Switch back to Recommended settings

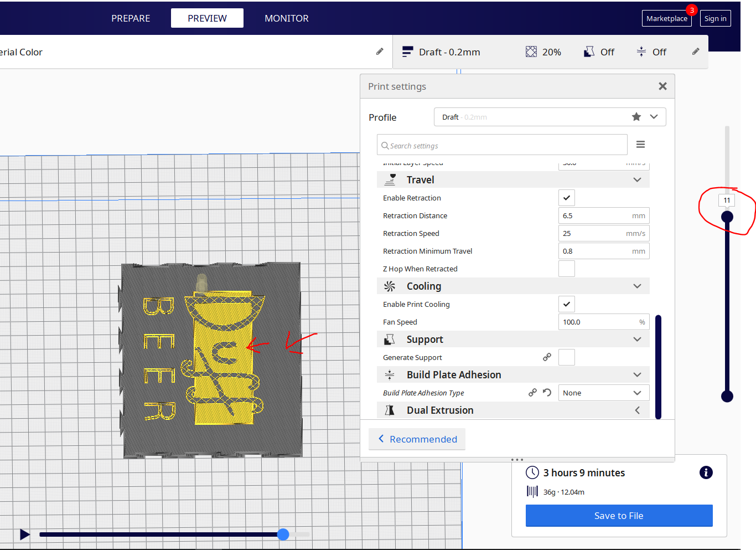tap(417, 439)
